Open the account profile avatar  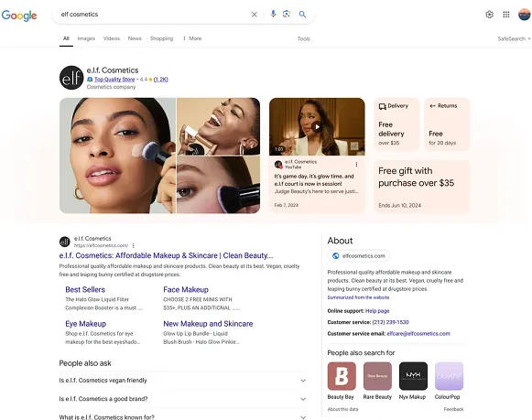[x=524, y=15]
